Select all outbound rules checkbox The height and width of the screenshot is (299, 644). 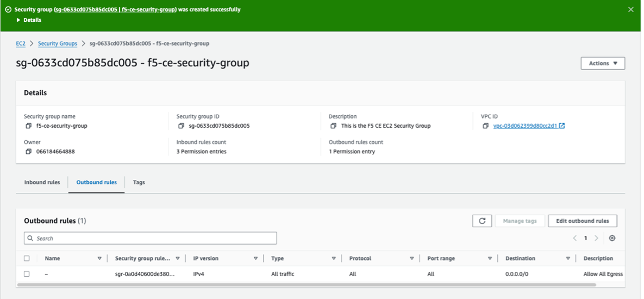(27, 258)
